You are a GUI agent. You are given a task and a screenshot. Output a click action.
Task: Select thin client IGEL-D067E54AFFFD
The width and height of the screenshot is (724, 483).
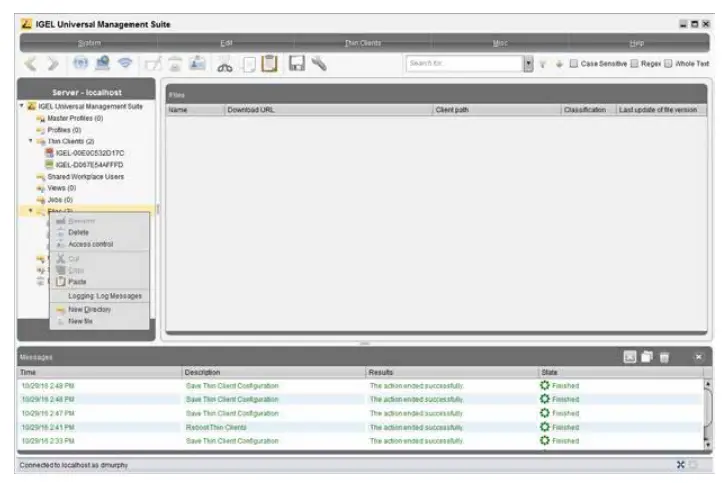pos(89,164)
